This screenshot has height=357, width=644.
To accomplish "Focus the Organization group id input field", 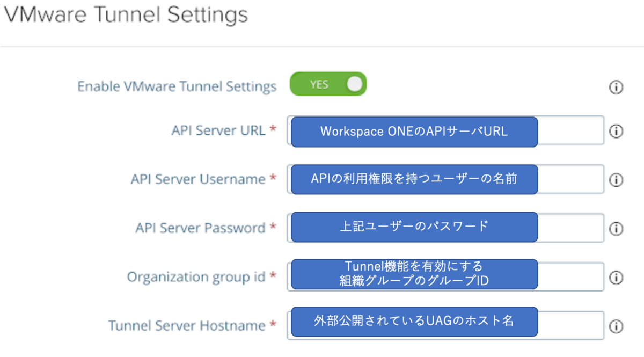I will [445, 276].
